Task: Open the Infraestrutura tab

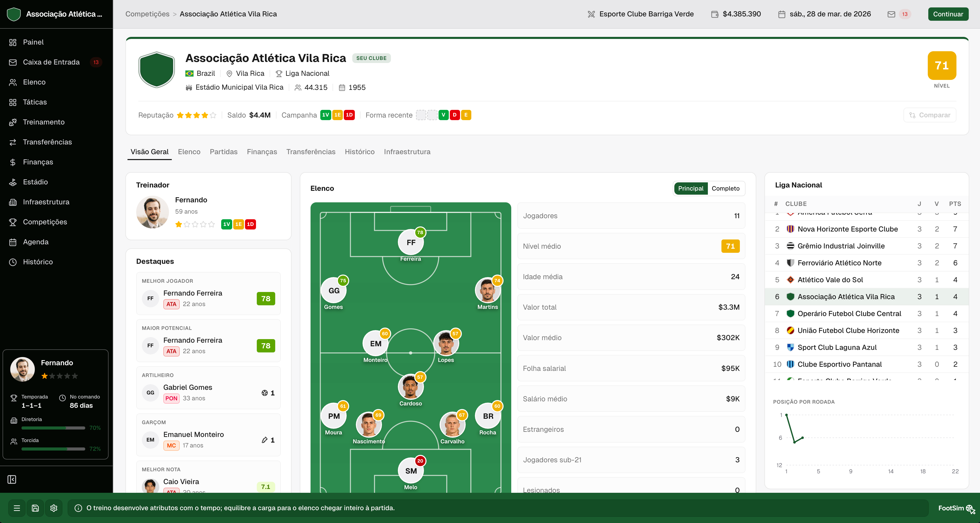Action: pyautogui.click(x=407, y=152)
